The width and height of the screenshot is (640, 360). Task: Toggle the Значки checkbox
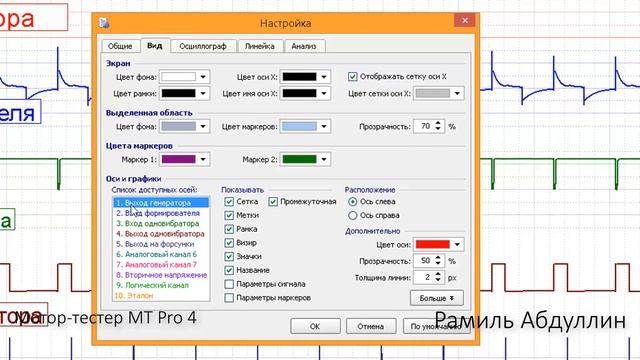pyautogui.click(x=229, y=256)
